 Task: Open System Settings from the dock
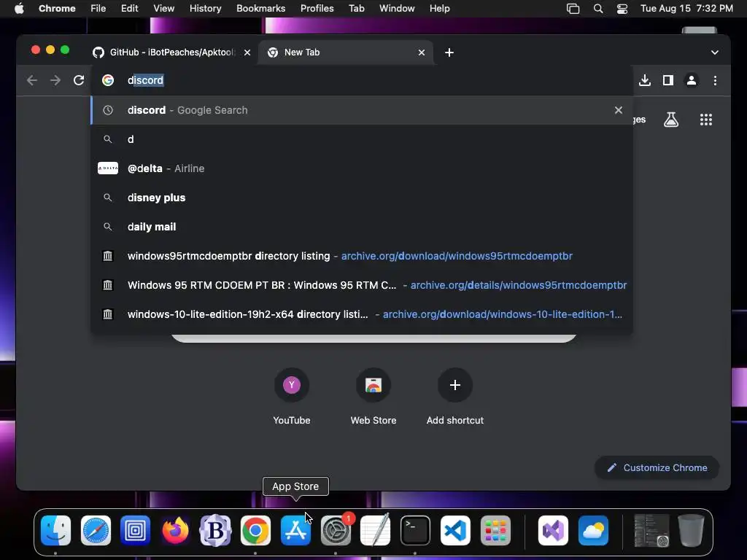(x=336, y=530)
